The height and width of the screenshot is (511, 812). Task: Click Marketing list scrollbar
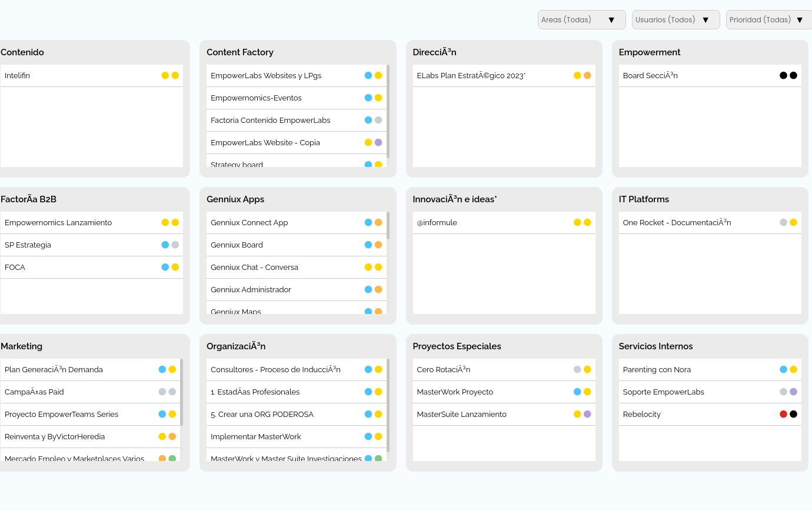[x=182, y=392]
